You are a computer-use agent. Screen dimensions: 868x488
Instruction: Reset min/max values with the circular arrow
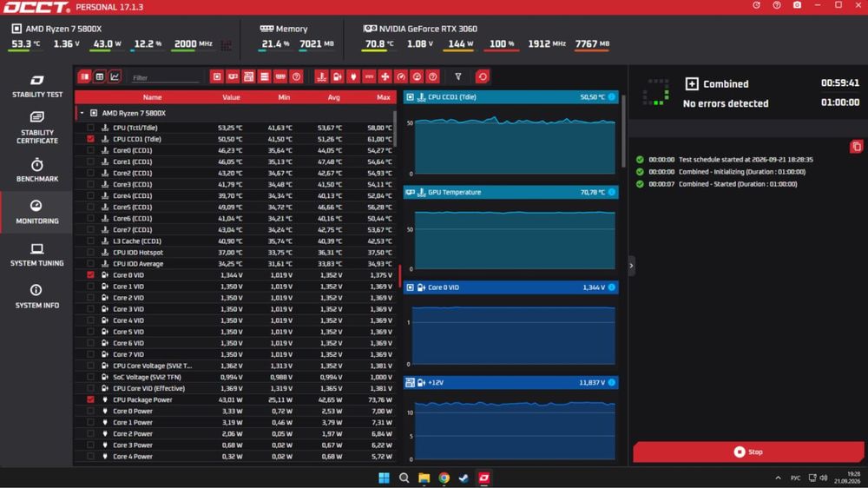click(x=482, y=77)
